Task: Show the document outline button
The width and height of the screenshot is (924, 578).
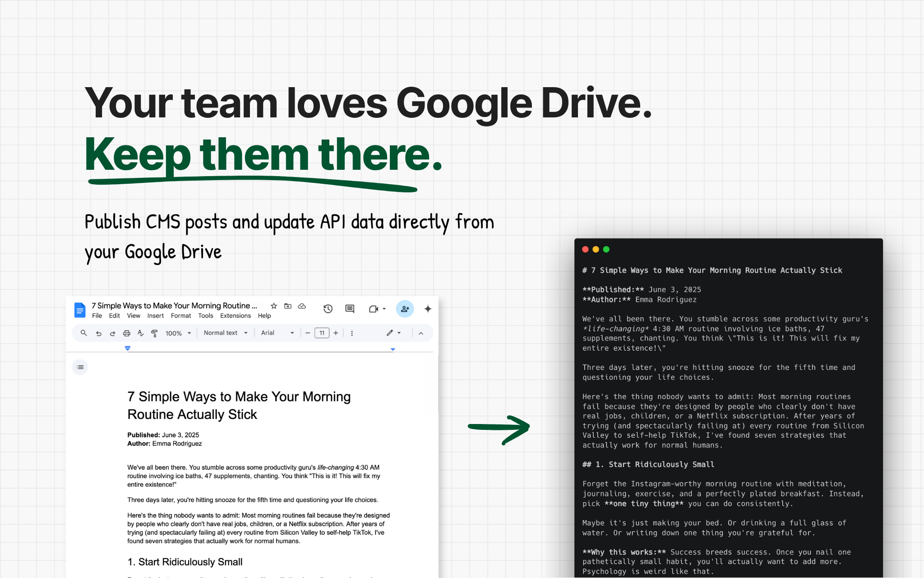Action: pos(80,367)
